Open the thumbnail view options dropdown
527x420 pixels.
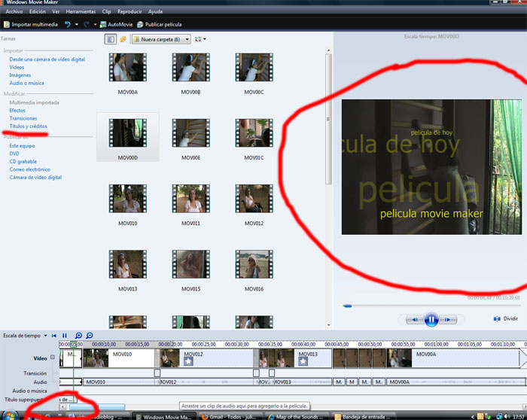click(x=200, y=39)
